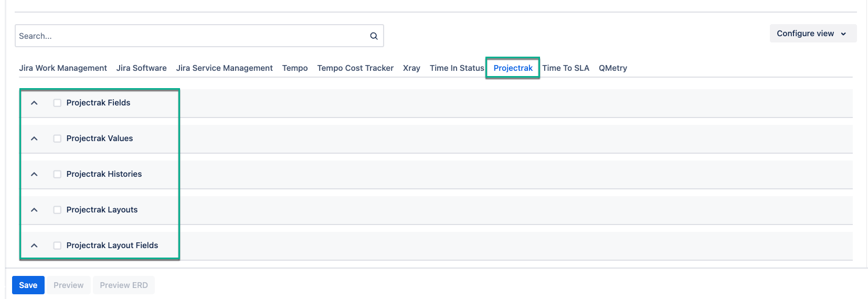Click the Projectrak Values label
This screenshot has height=299, width=868.
click(x=100, y=138)
